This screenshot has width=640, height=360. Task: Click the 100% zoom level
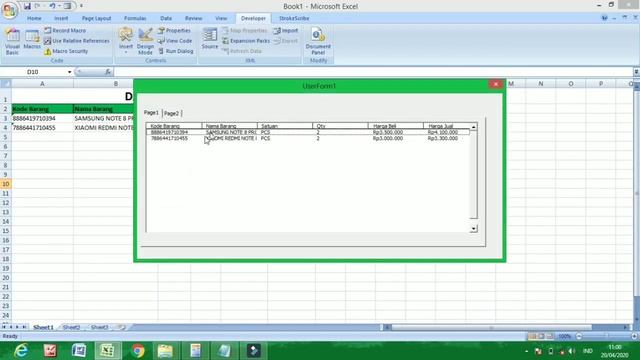564,336
